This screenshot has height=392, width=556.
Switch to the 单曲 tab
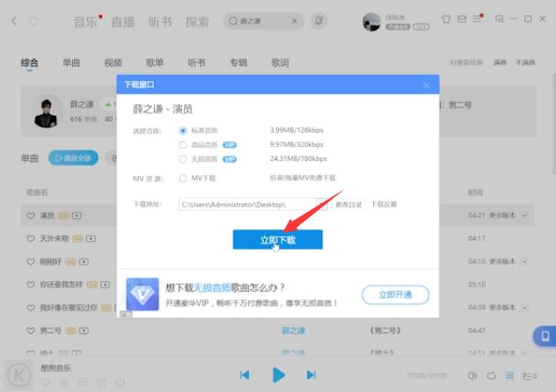tap(71, 62)
